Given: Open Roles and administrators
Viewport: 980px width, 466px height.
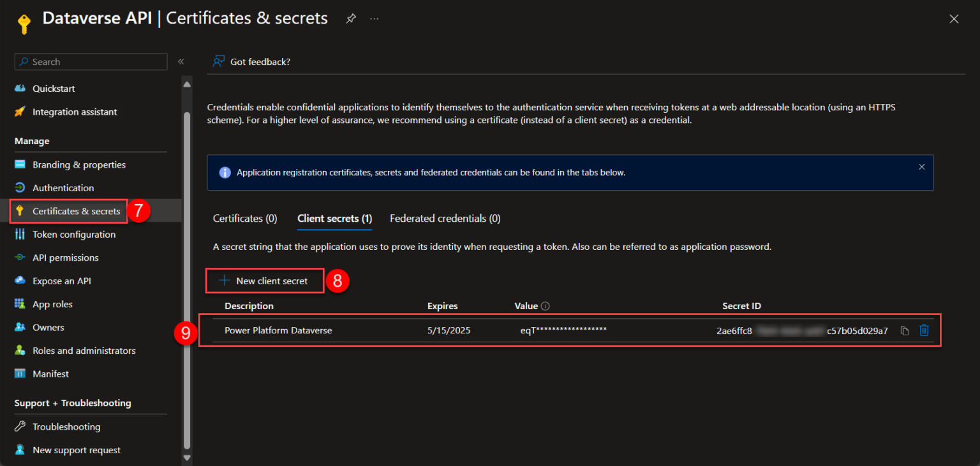Looking at the screenshot, I should tap(84, 350).
